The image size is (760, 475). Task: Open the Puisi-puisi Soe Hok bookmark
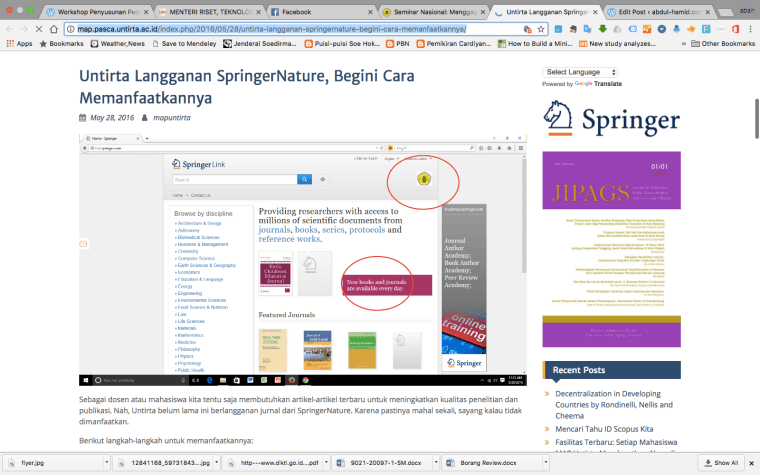(x=342, y=44)
